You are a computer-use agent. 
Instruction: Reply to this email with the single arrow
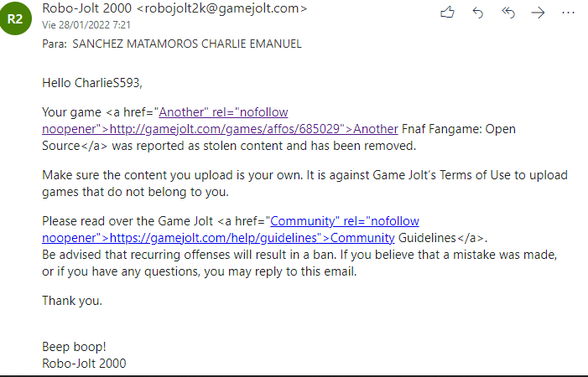coord(477,13)
